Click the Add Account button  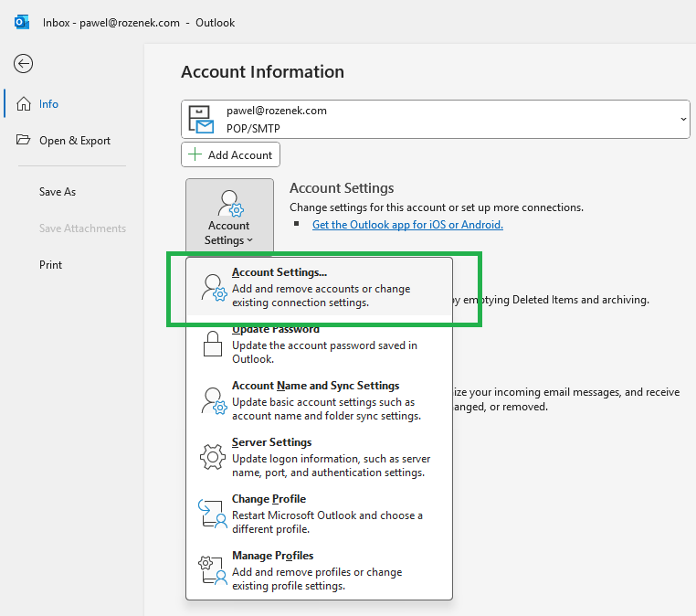coord(230,154)
